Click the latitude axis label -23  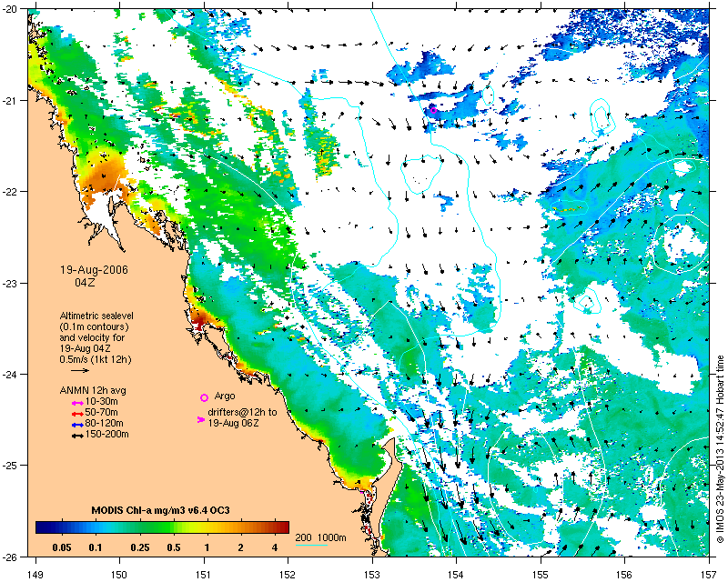click(x=9, y=283)
